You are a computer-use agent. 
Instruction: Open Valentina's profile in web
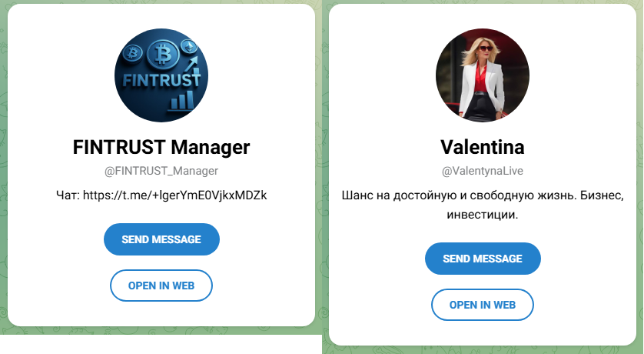482,305
